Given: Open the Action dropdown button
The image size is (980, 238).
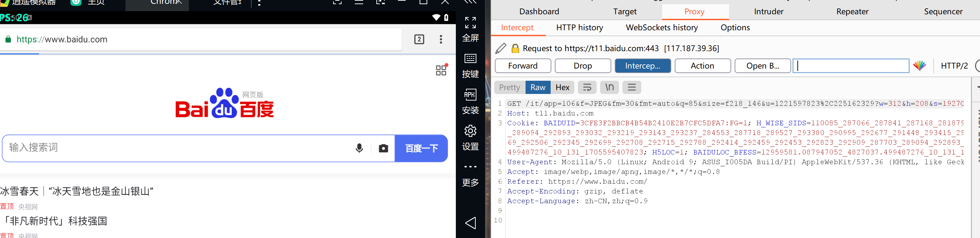Looking at the screenshot, I should pyautogui.click(x=703, y=66).
